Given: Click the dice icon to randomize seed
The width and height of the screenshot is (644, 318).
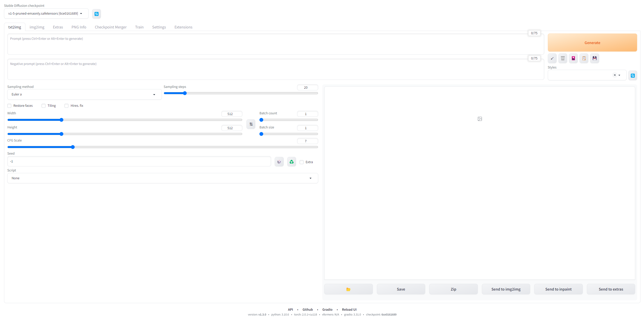Looking at the screenshot, I should click(x=279, y=162).
